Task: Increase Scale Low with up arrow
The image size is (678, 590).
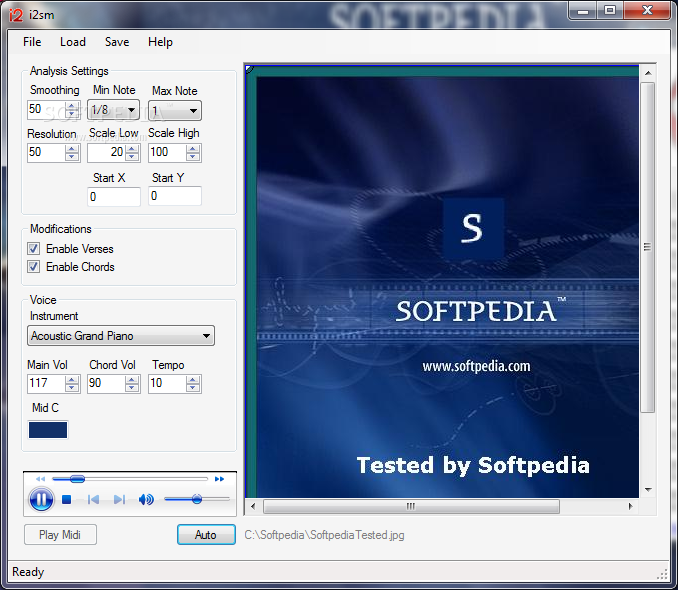Action: 132,149
